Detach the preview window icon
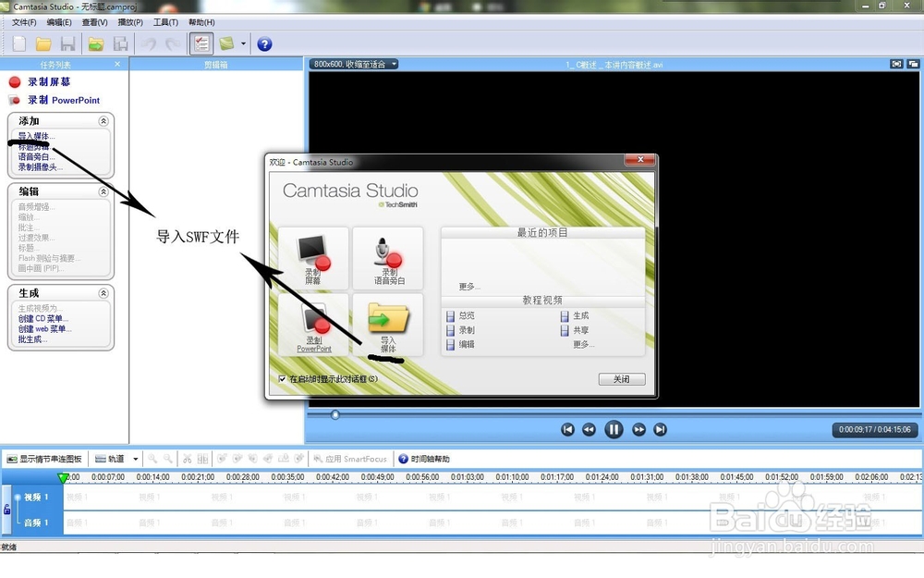This screenshot has height=578, width=924. tap(913, 64)
